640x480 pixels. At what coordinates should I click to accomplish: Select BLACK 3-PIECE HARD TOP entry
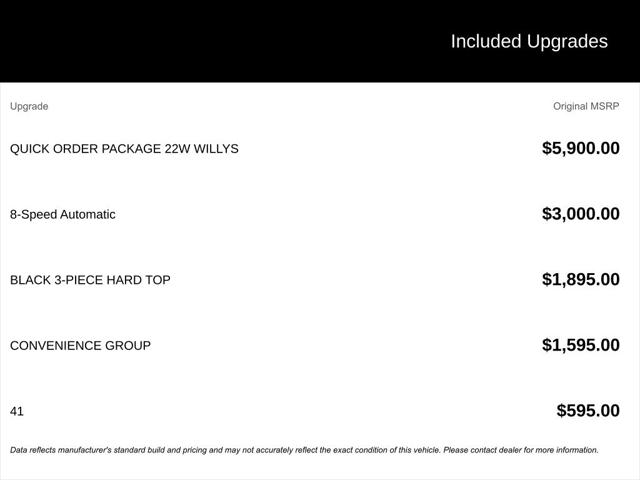click(x=90, y=280)
